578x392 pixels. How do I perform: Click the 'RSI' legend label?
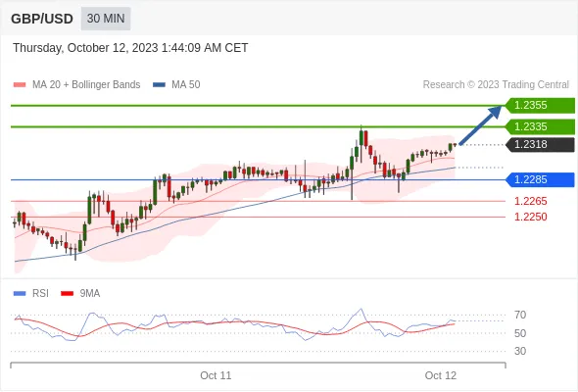40,294
